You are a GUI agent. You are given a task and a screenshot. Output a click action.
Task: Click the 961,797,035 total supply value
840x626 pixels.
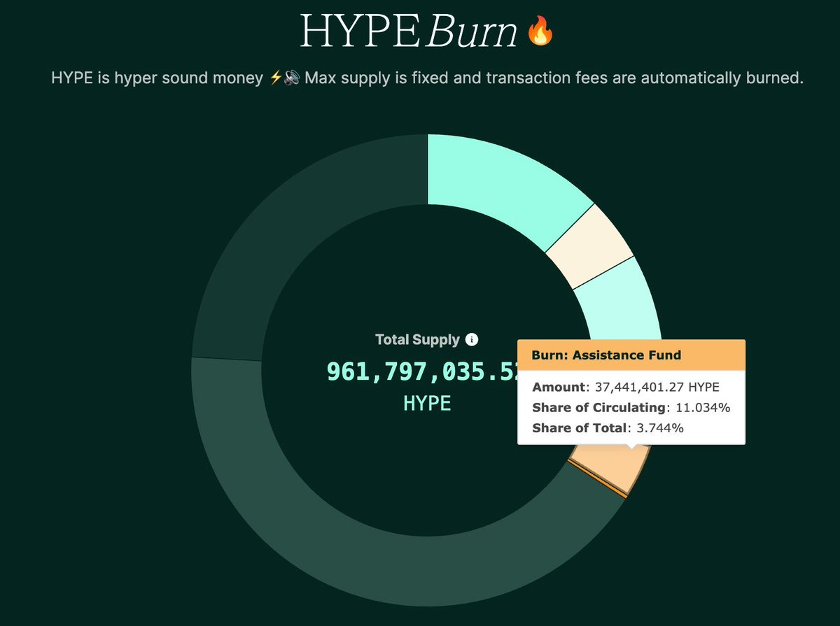pyautogui.click(x=421, y=372)
